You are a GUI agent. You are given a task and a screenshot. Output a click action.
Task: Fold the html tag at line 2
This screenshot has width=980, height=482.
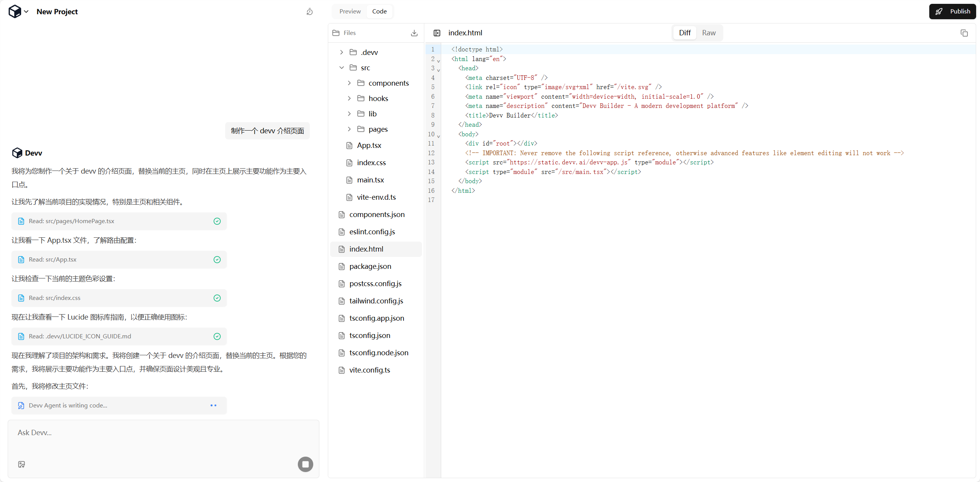point(439,61)
